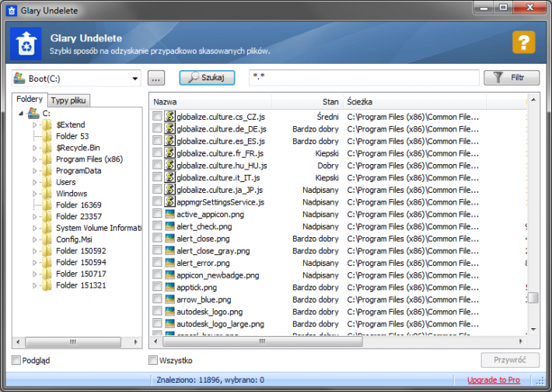The width and height of the screenshot is (552, 392).
Task: Sort by the Nazwa column header
Action: [x=210, y=102]
